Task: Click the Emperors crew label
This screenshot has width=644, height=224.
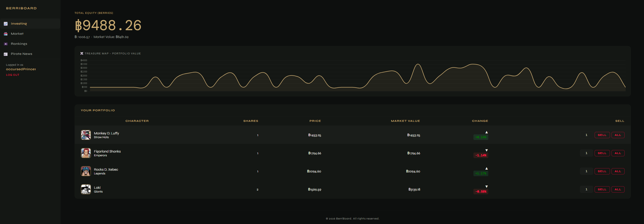Action: coord(100,156)
